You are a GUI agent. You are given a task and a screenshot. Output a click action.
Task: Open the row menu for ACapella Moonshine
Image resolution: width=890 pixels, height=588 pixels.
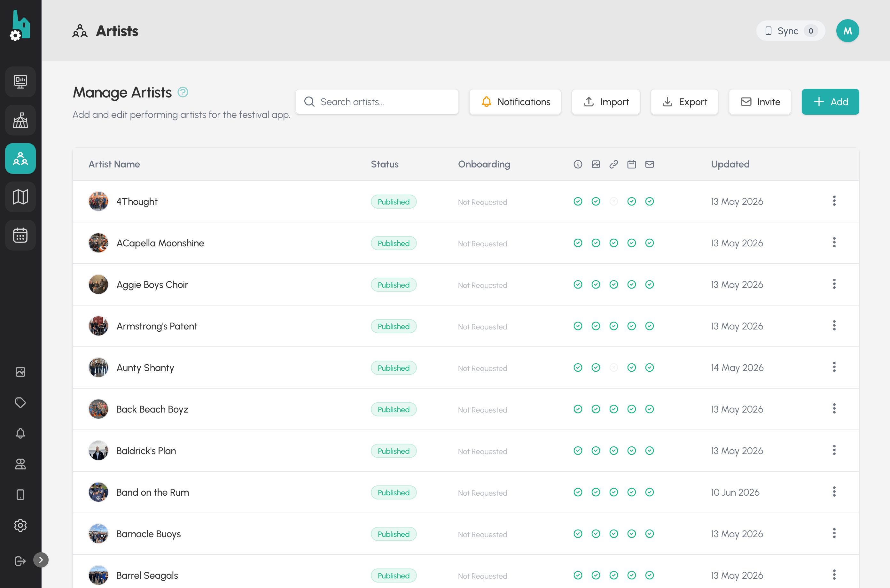click(834, 243)
